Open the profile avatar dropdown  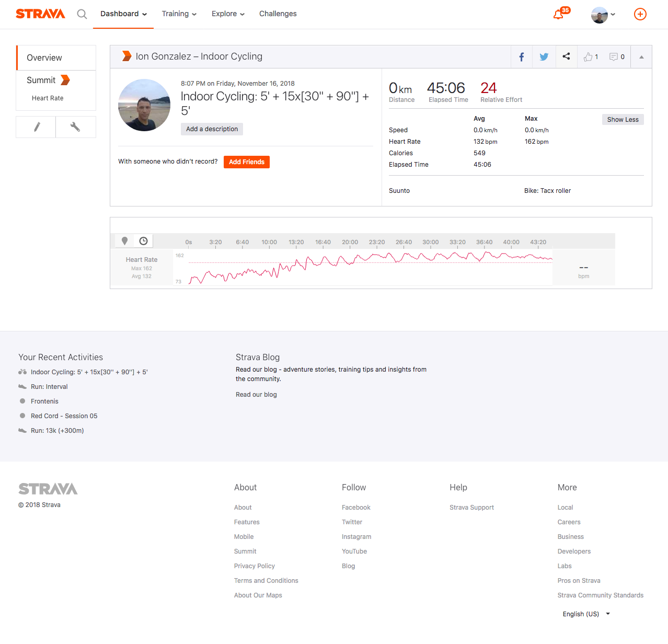[x=603, y=15]
